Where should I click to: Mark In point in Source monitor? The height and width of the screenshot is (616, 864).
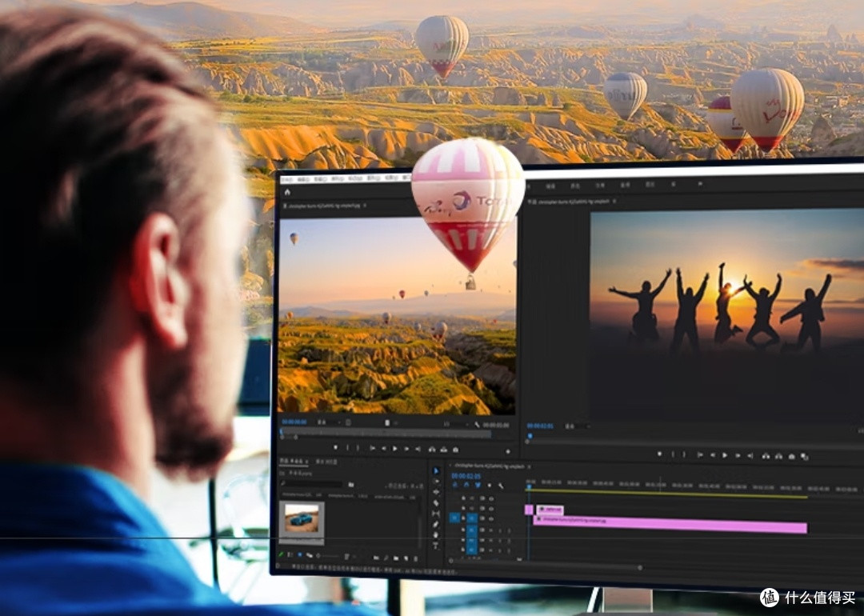point(348,449)
